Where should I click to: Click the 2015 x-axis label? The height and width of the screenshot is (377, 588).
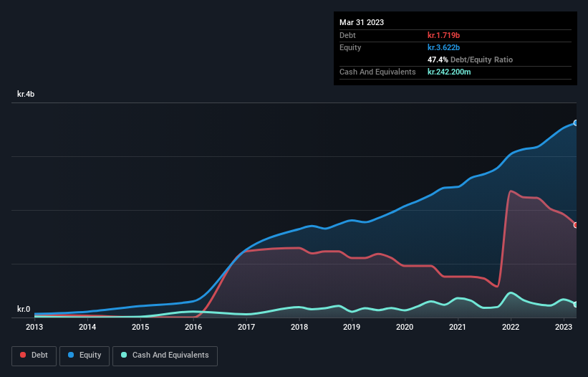point(140,327)
